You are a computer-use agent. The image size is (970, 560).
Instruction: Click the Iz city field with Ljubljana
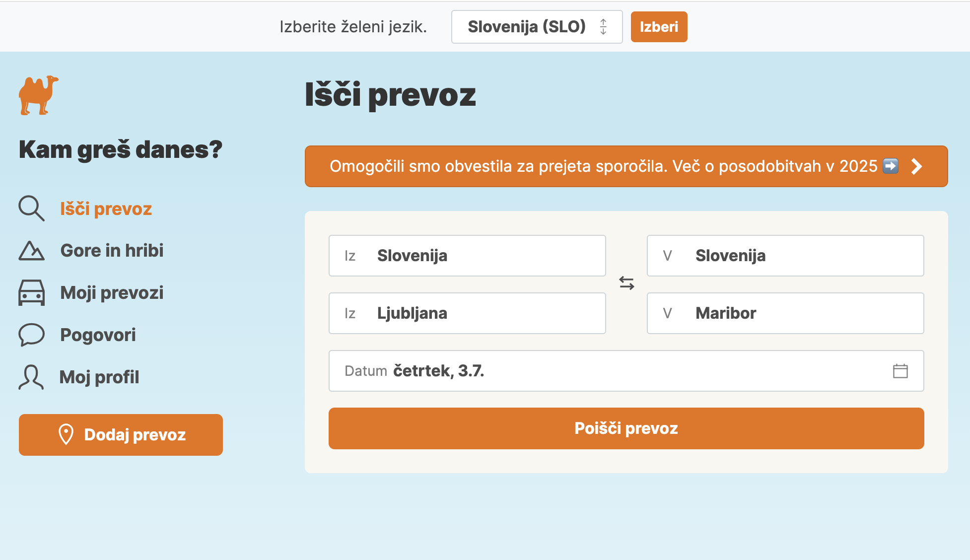[x=467, y=313]
